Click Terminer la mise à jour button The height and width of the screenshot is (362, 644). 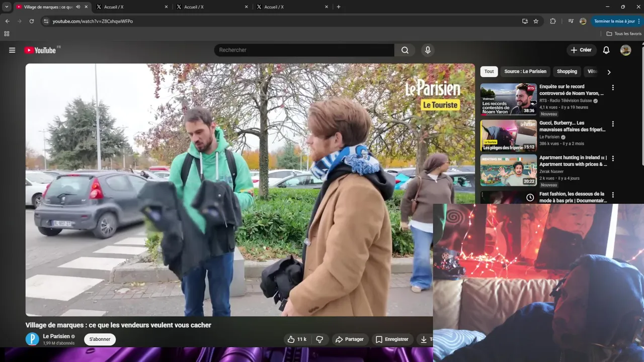point(614,21)
